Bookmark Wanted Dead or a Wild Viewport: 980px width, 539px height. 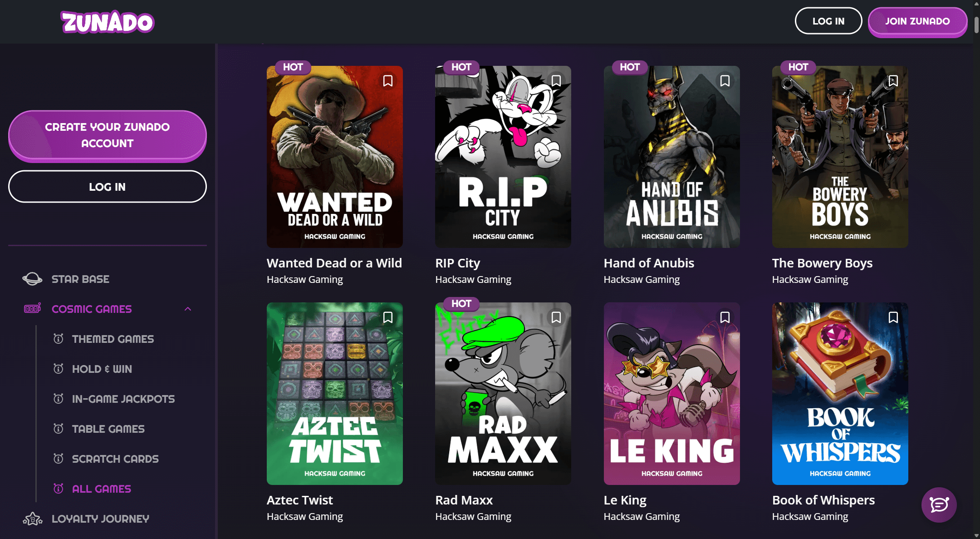[x=388, y=81]
